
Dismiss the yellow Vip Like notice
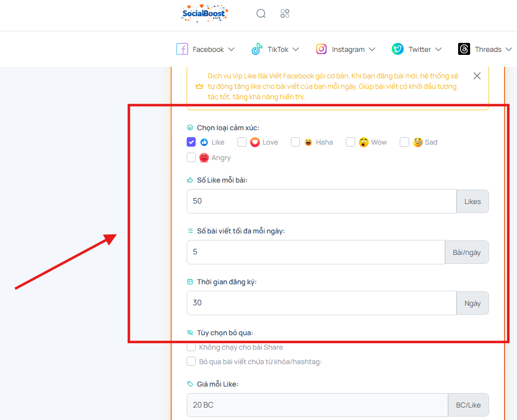tap(477, 76)
